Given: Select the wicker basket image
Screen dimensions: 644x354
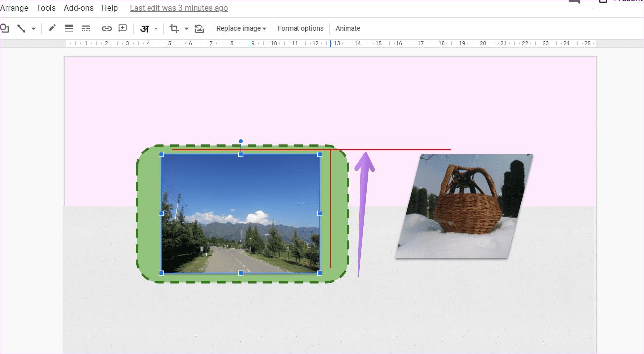Looking at the screenshot, I should [x=464, y=206].
